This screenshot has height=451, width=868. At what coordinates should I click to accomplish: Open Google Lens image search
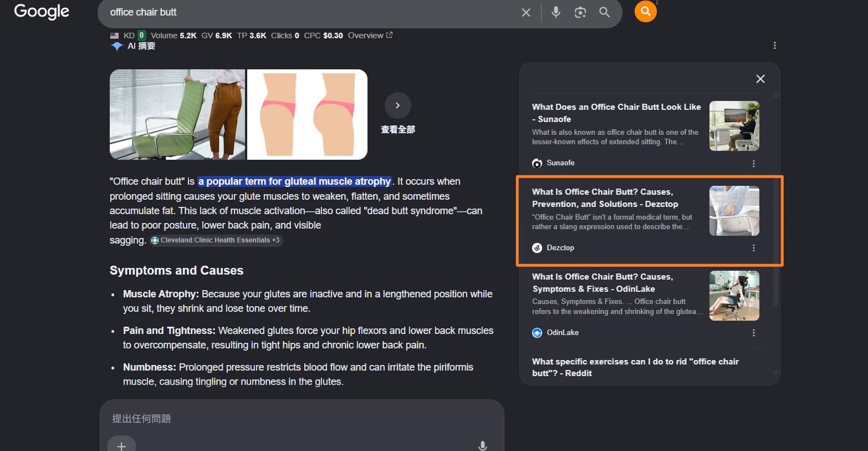pyautogui.click(x=580, y=12)
